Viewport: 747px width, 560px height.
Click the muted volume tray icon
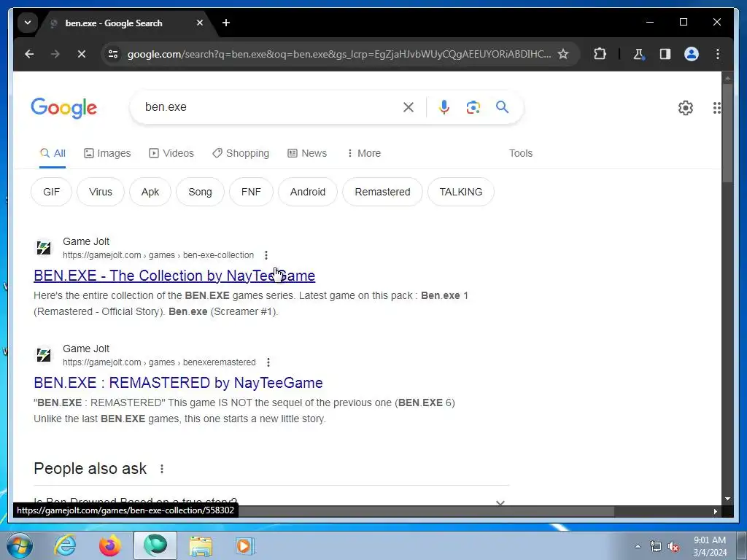point(673,547)
